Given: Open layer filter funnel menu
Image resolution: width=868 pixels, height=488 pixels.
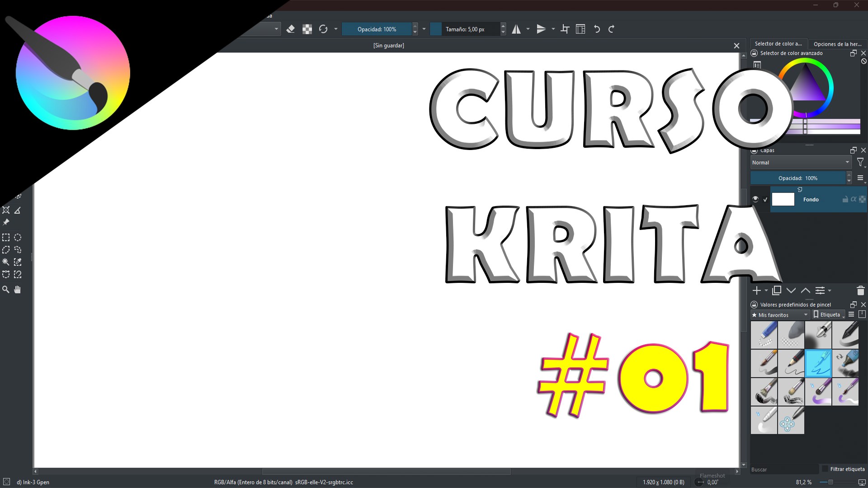Looking at the screenshot, I should tap(861, 162).
